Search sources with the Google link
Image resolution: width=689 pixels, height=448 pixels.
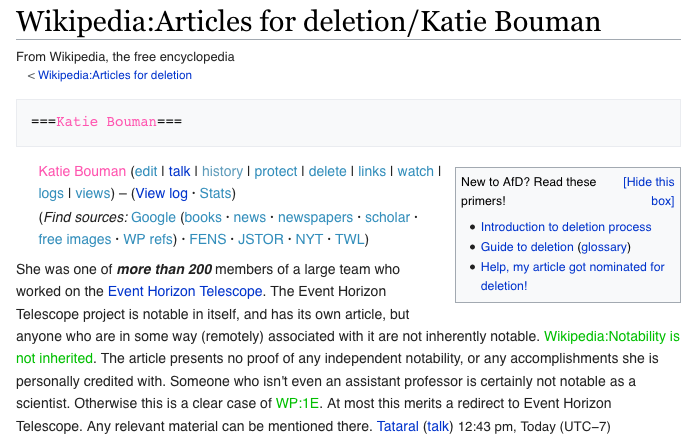point(153,217)
